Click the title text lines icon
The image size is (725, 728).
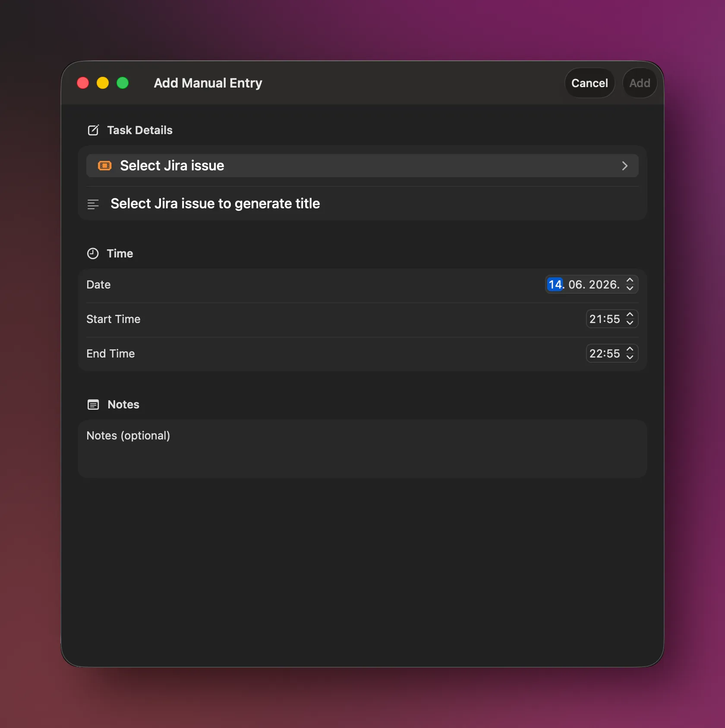[93, 204]
